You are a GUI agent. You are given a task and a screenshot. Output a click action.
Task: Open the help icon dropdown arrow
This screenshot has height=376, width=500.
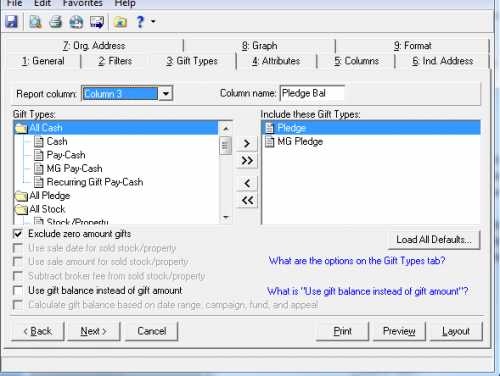pos(153,22)
